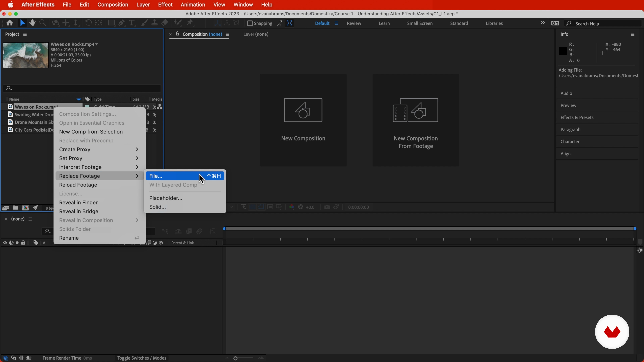
Task: Open the Effect menu
Action: tap(165, 5)
